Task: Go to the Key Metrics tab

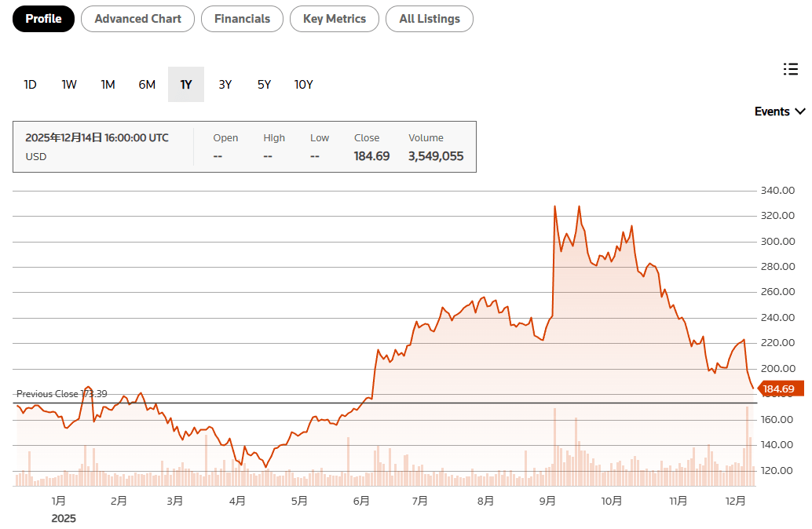Action: click(334, 19)
